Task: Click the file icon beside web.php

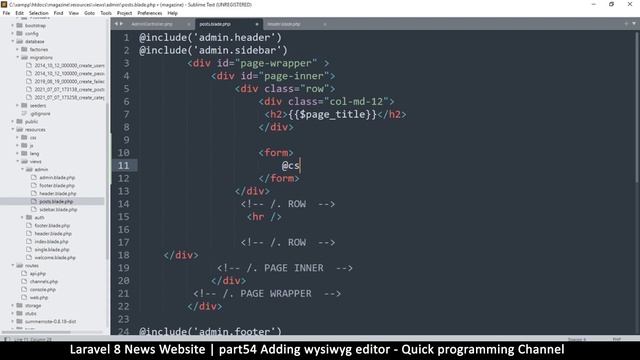Action: 24,298
